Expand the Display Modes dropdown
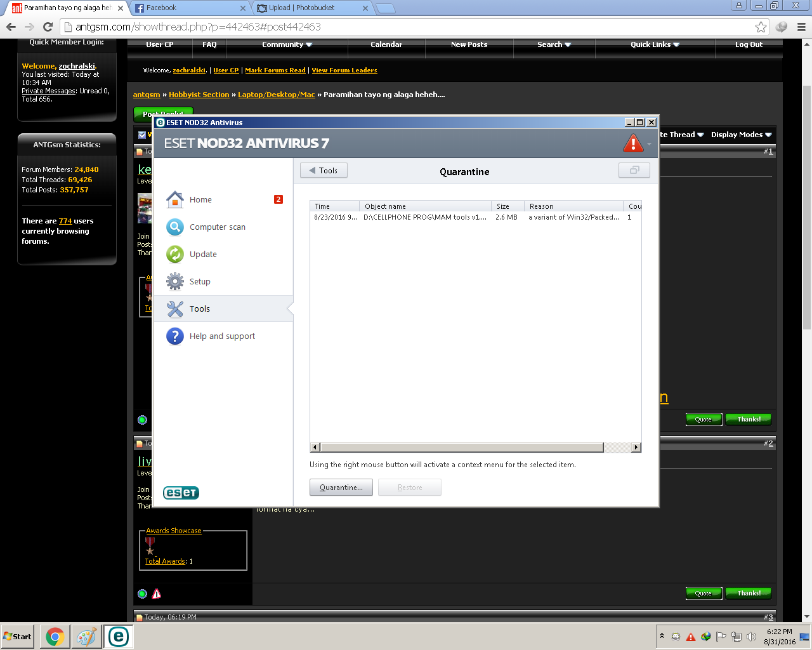This screenshot has height=650, width=812. coord(741,135)
